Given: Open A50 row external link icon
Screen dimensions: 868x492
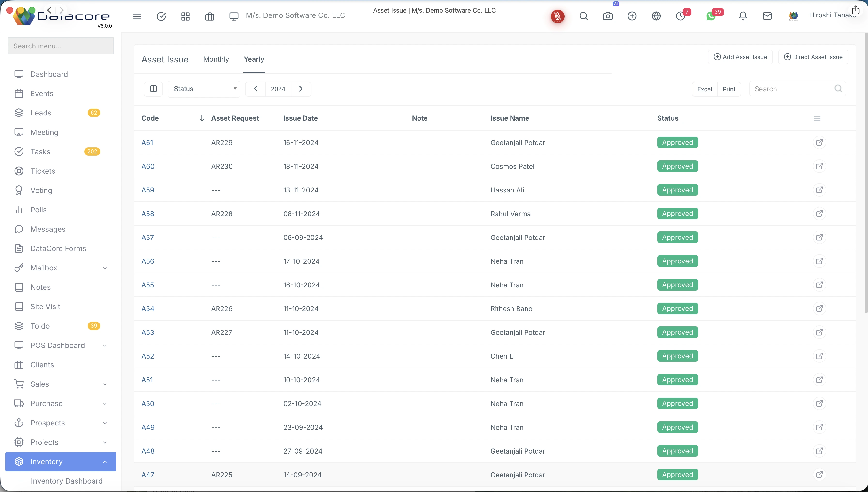Looking at the screenshot, I should (x=819, y=403).
